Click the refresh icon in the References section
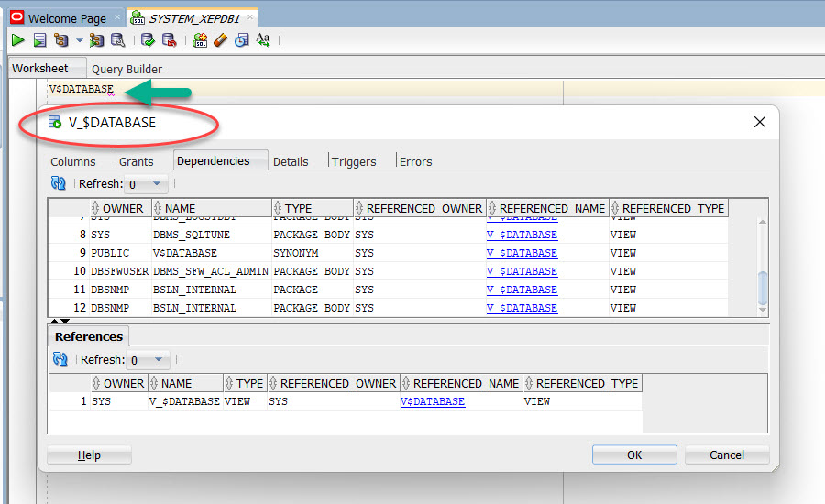This screenshot has width=825, height=504. click(x=60, y=359)
